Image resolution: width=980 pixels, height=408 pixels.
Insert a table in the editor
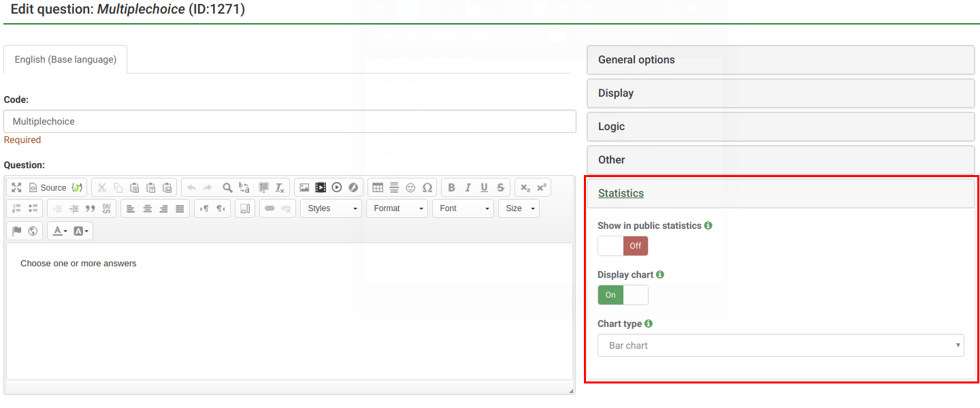[378, 187]
